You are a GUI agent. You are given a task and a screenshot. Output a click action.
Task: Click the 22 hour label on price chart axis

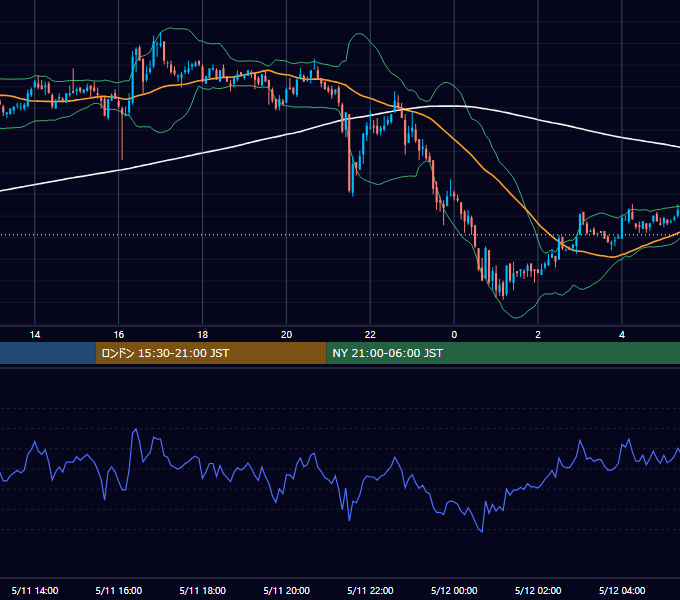[370, 335]
